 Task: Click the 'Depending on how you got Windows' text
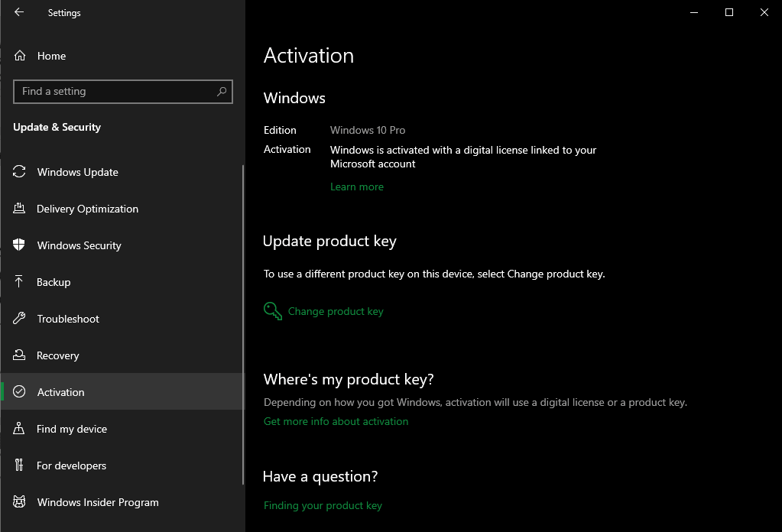click(x=475, y=402)
